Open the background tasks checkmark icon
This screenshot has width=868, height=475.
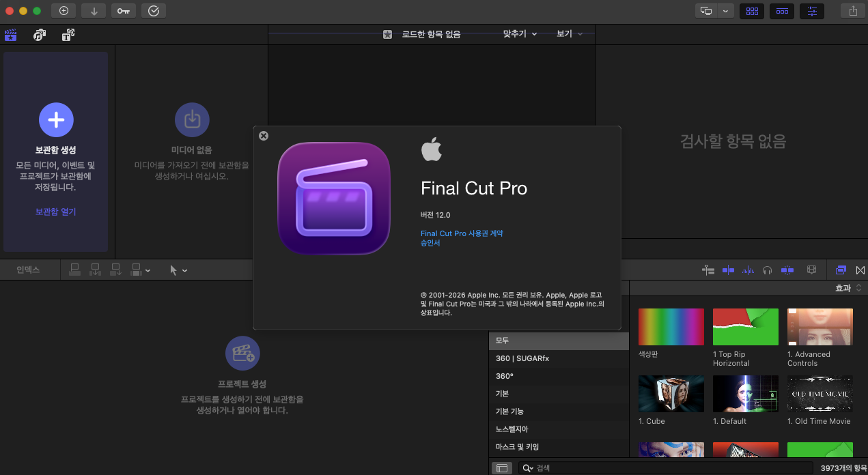click(x=153, y=10)
